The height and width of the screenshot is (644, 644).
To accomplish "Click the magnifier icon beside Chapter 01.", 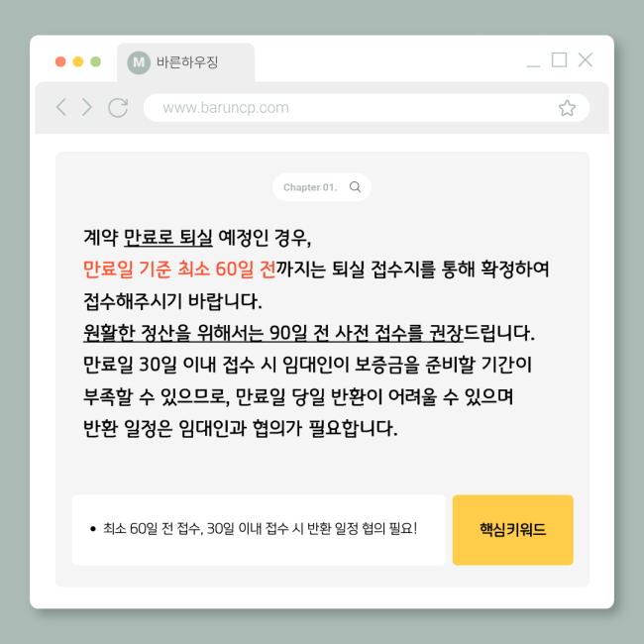I will (355, 187).
